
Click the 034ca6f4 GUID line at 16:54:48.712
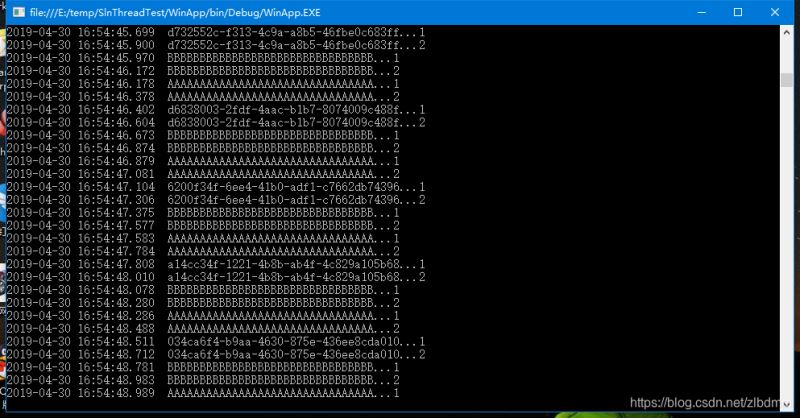215,354
